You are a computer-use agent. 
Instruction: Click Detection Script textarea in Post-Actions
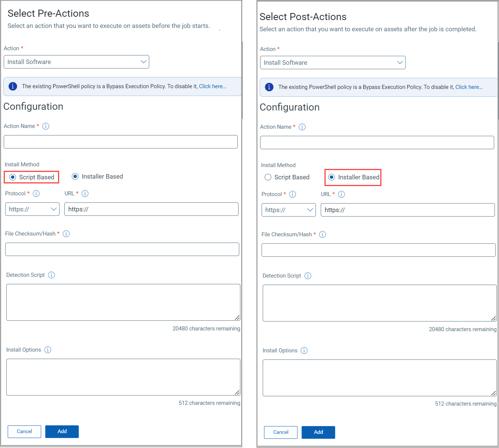coord(380,303)
